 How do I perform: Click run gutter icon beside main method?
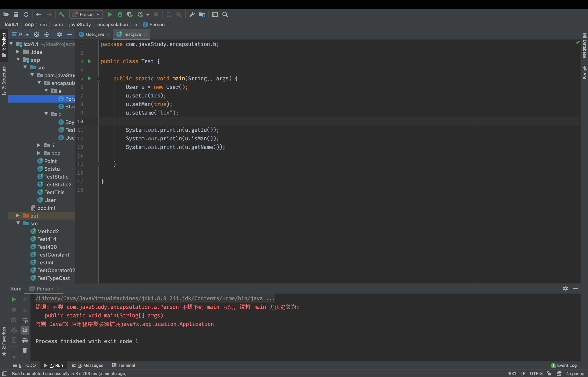(x=90, y=78)
